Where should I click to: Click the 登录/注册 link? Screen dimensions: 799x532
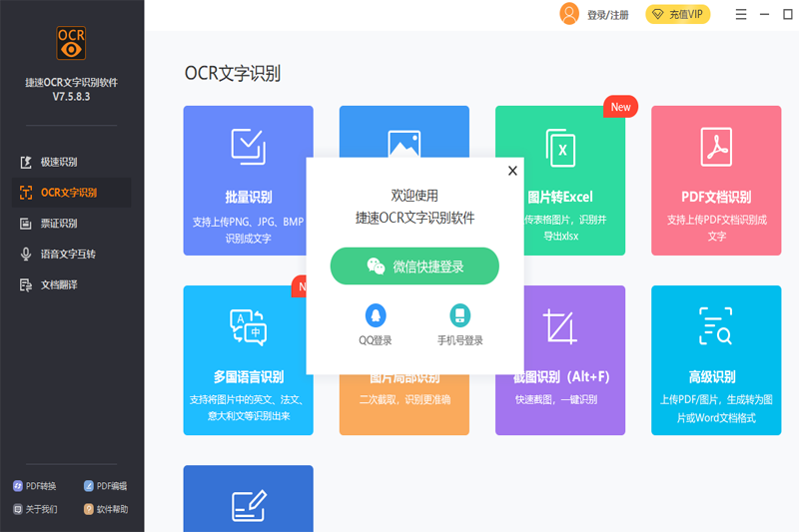(x=608, y=15)
